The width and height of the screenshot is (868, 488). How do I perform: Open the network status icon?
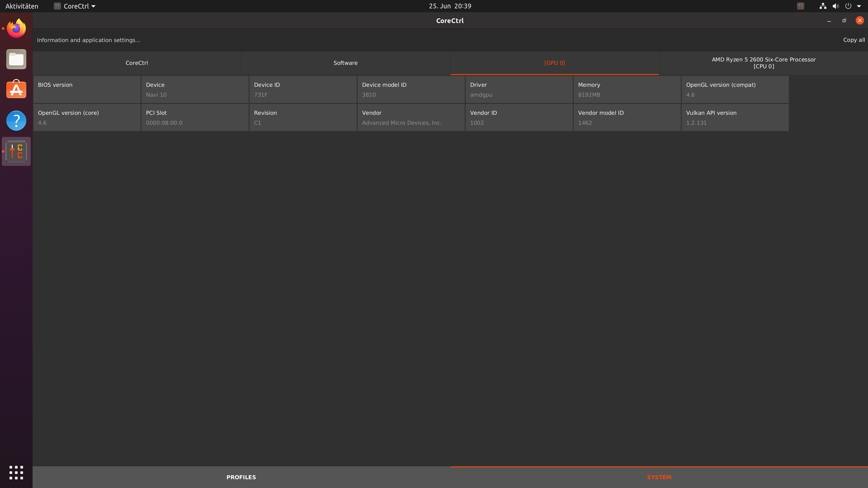tap(823, 6)
